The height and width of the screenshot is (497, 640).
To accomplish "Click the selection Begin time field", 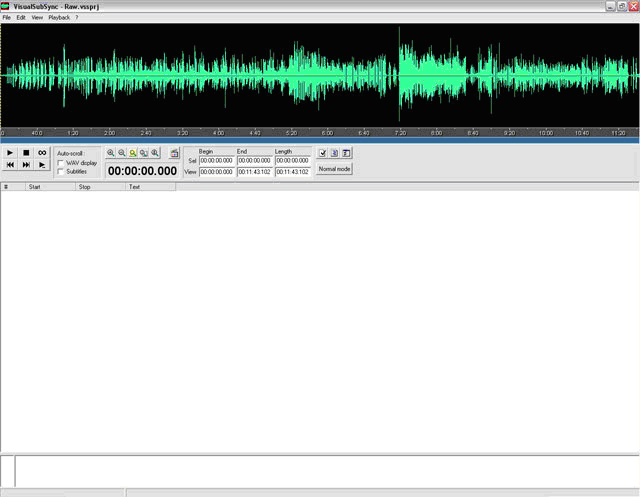I will (217, 160).
